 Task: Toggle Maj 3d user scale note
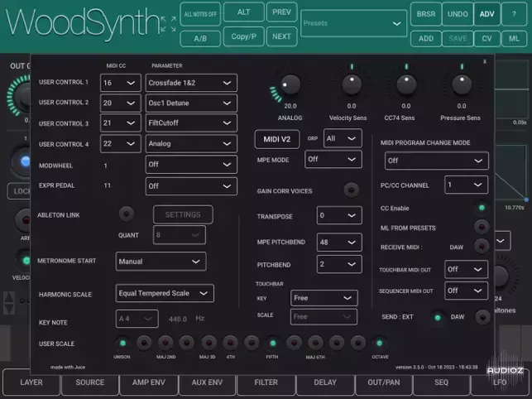click(x=208, y=343)
